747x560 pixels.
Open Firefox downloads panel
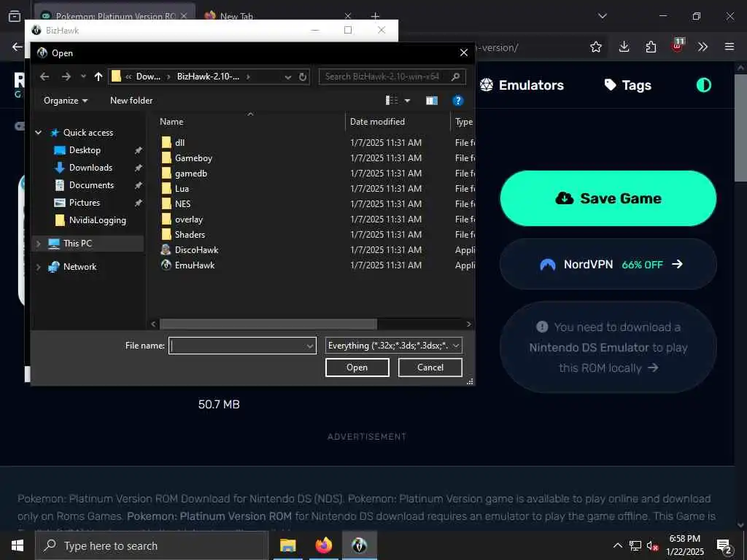pos(624,47)
